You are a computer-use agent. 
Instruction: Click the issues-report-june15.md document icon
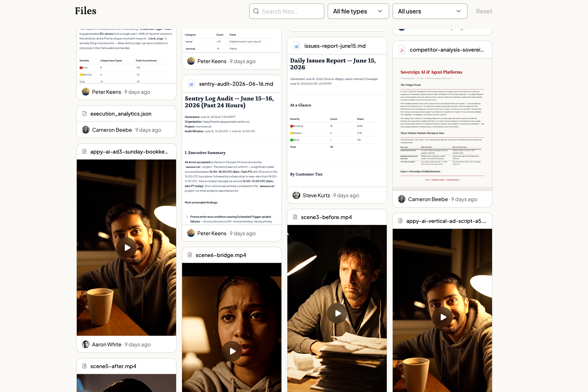pyautogui.click(x=297, y=46)
